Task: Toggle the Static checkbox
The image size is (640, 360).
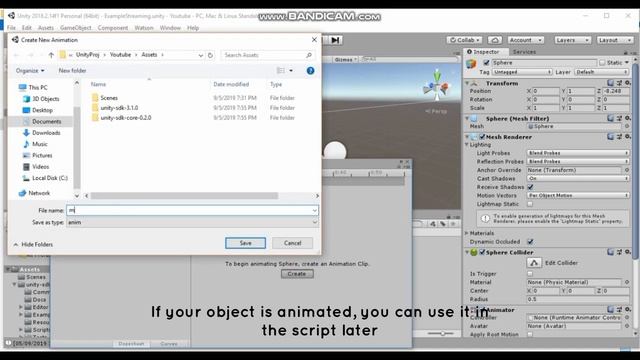Action: (602, 63)
